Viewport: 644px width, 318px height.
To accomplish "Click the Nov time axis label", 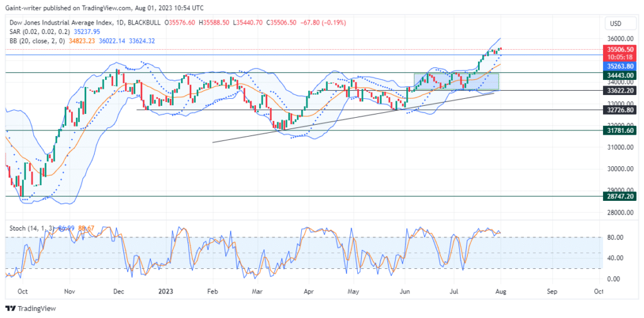I will [69, 292].
